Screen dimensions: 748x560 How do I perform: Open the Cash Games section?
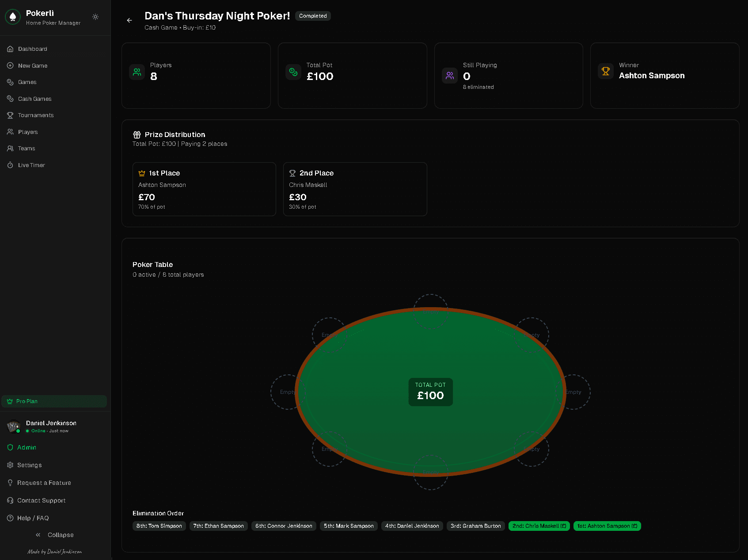point(34,99)
